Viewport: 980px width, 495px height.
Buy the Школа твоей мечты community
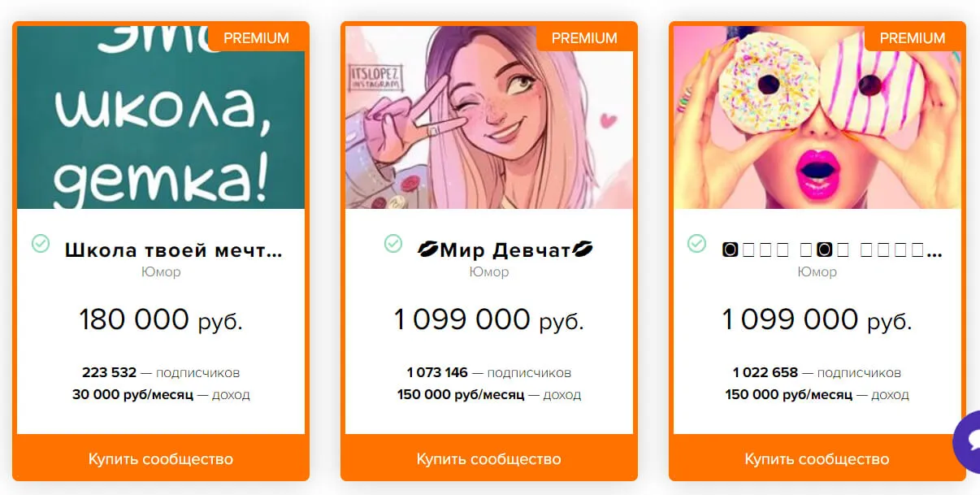pos(161,459)
